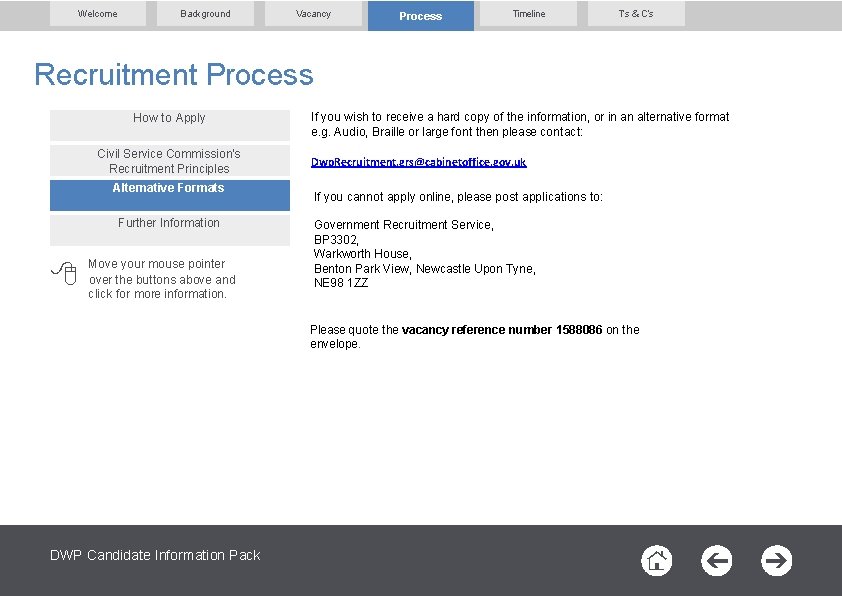Open the Ts & C's tab

(x=636, y=13)
